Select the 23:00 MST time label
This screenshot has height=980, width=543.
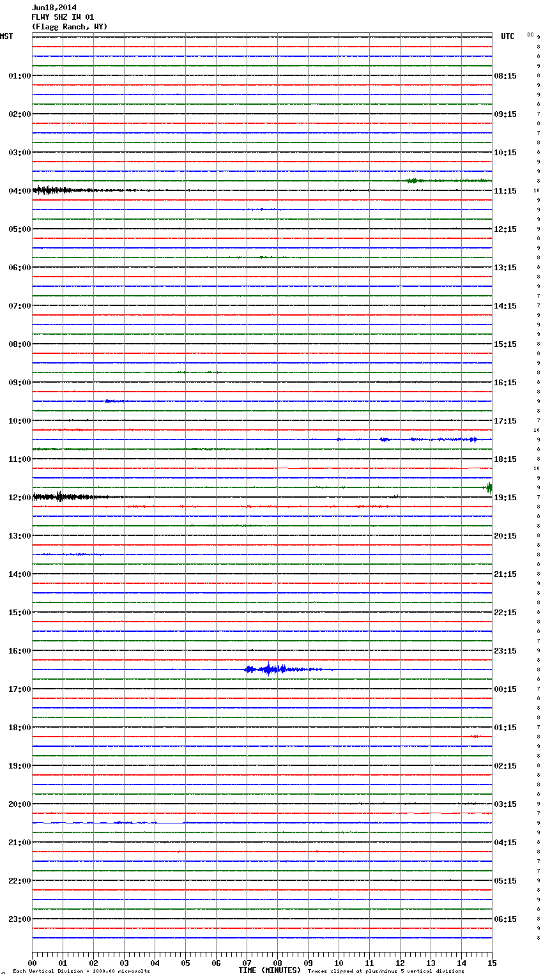point(20,919)
